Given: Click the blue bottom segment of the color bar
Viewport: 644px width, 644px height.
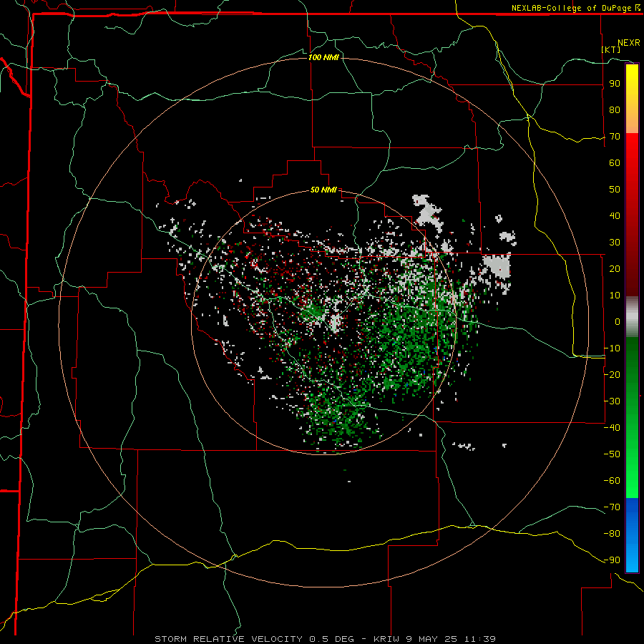Looking at the screenshot, I should (x=632, y=535).
